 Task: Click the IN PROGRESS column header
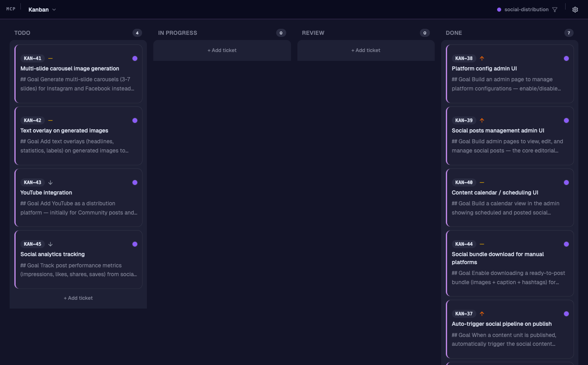pyautogui.click(x=178, y=33)
